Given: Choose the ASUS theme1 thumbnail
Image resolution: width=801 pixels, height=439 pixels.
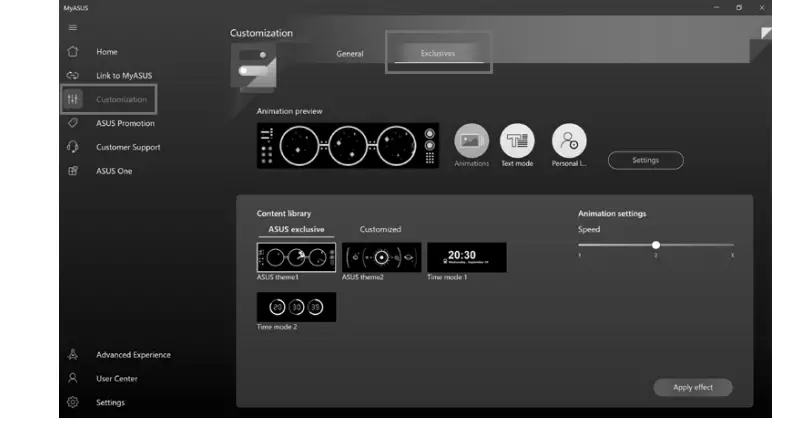Looking at the screenshot, I should pyautogui.click(x=296, y=257).
